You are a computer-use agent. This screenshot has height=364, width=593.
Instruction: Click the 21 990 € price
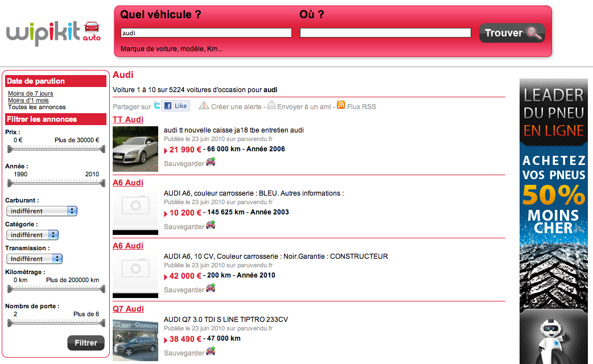186,150
